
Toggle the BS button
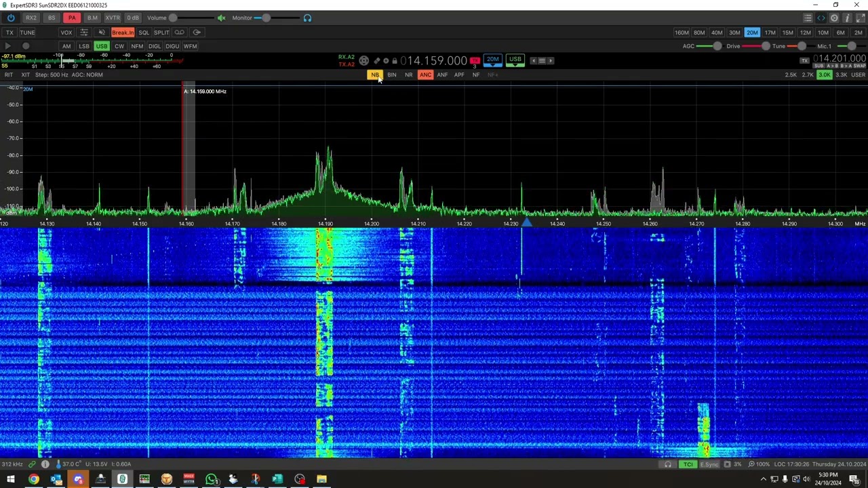pyautogui.click(x=52, y=18)
